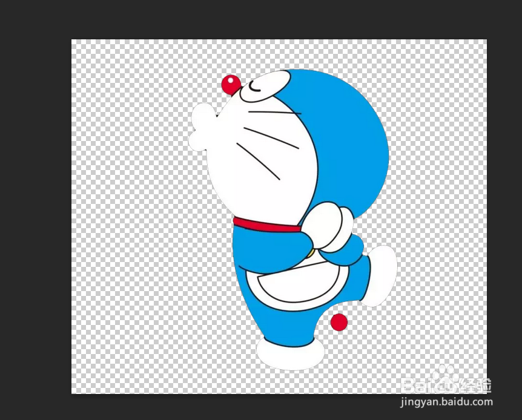Click the red tail ball near the legs
This screenshot has width=522, height=420.
point(339,322)
